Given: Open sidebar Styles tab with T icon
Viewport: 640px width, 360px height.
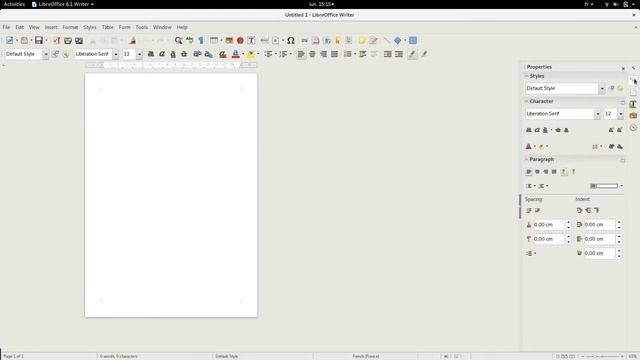Looking at the screenshot, I should (x=633, y=104).
